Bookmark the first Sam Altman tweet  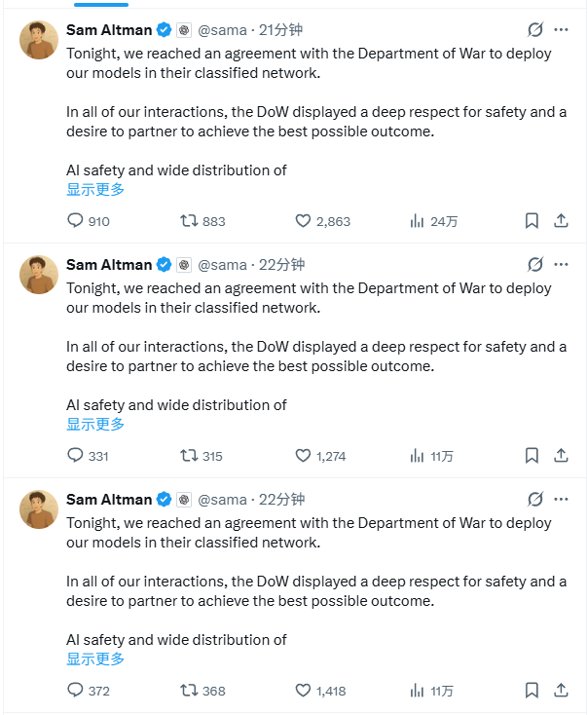click(x=532, y=221)
